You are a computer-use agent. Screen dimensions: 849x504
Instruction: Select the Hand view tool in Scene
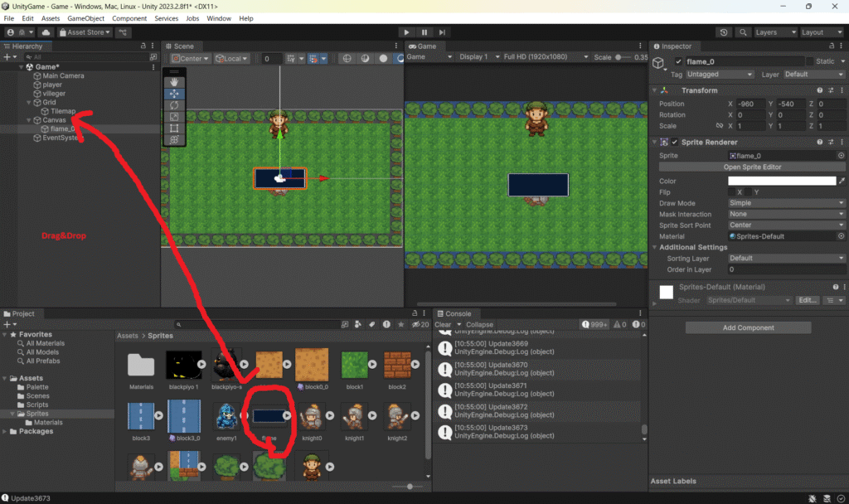pyautogui.click(x=174, y=82)
